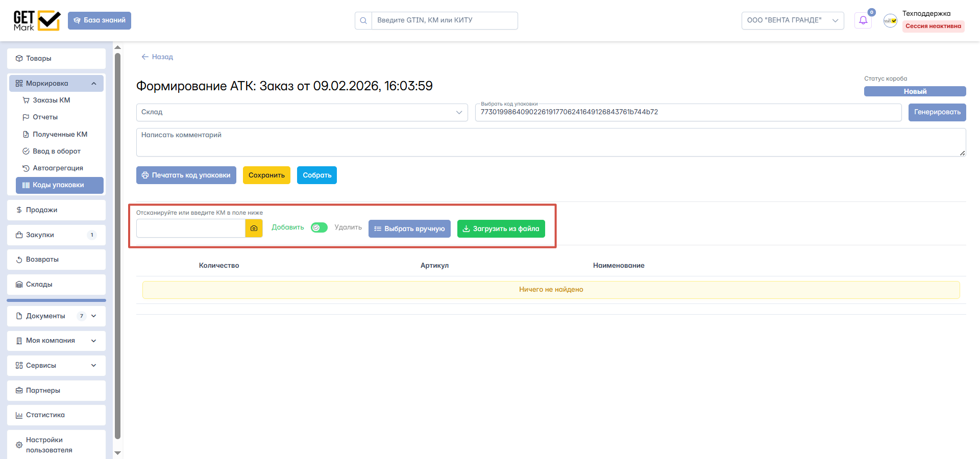Open the Склад dropdown
Image resolution: width=980 pixels, height=459 pixels.
tap(302, 112)
